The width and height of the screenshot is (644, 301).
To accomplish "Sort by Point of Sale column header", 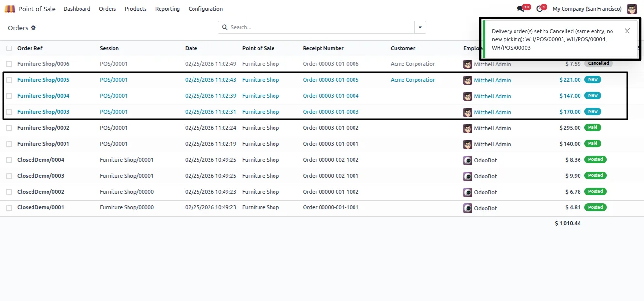I will click(x=258, y=48).
